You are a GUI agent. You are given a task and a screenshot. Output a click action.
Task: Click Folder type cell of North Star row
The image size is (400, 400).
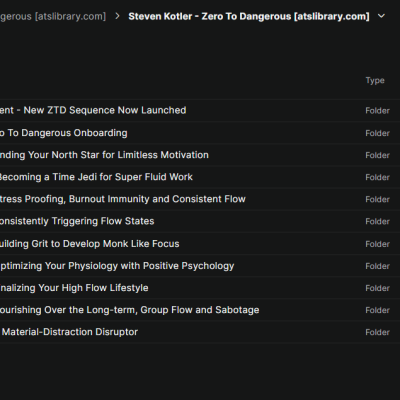click(377, 155)
